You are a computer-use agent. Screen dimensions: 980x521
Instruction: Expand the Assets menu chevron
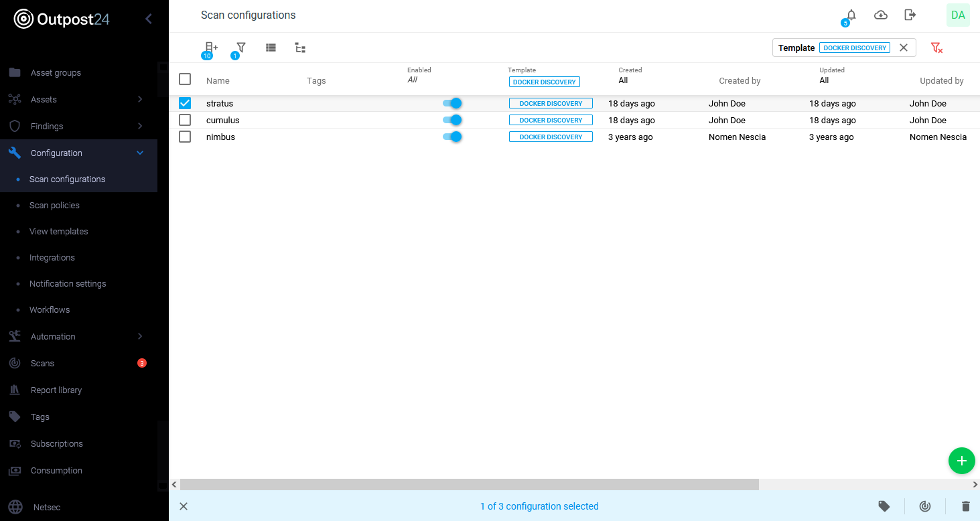(140, 99)
